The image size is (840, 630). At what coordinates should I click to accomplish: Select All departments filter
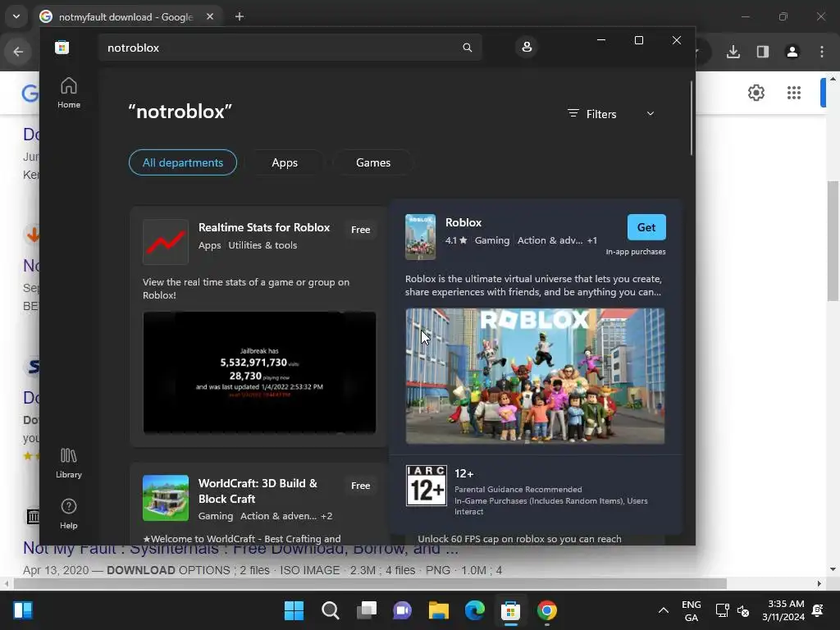(183, 162)
